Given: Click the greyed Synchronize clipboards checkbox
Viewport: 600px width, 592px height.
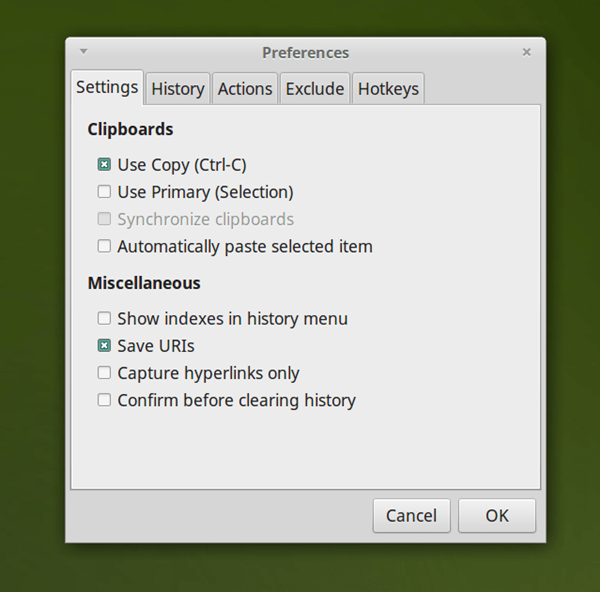Looking at the screenshot, I should pyautogui.click(x=104, y=219).
